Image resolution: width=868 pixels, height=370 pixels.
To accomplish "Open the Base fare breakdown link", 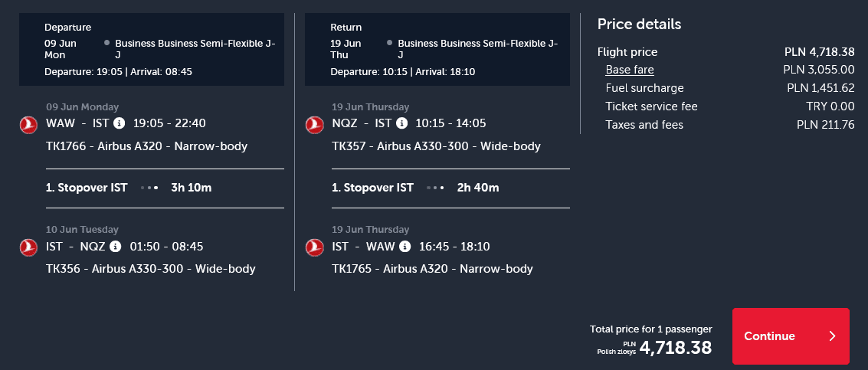I will [x=629, y=70].
